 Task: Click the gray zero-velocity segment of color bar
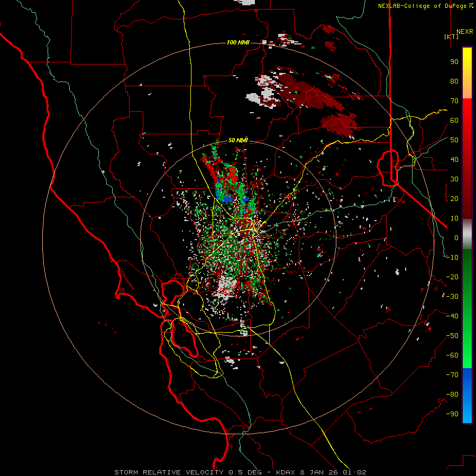tap(467, 234)
